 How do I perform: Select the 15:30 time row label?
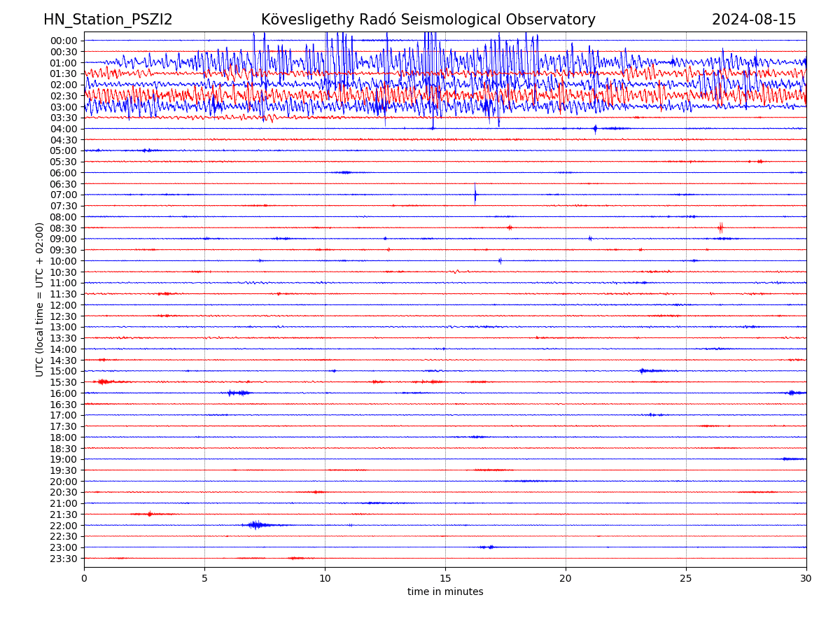(x=64, y=382)
